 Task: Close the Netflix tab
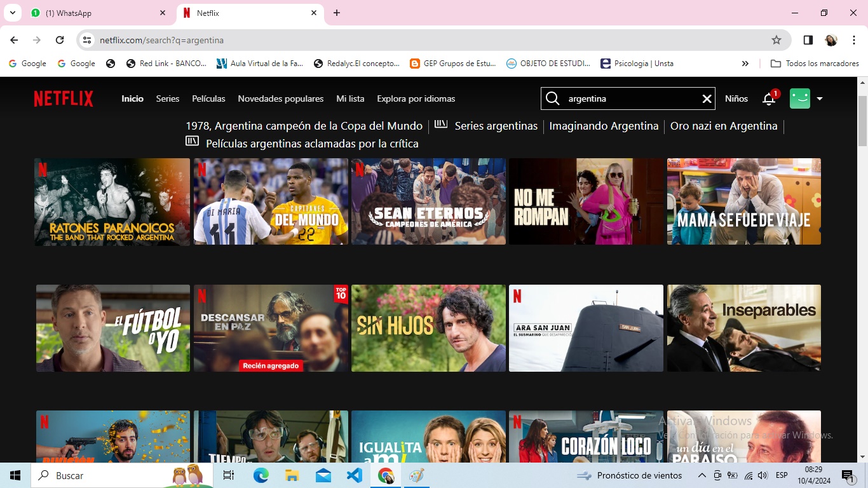pyautogui.click(x=314, y=13)
